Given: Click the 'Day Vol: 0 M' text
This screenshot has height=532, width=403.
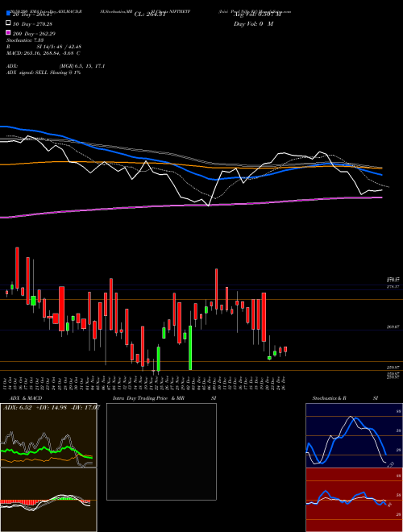Looking at the screenshot, I should (x=253, y=23).
